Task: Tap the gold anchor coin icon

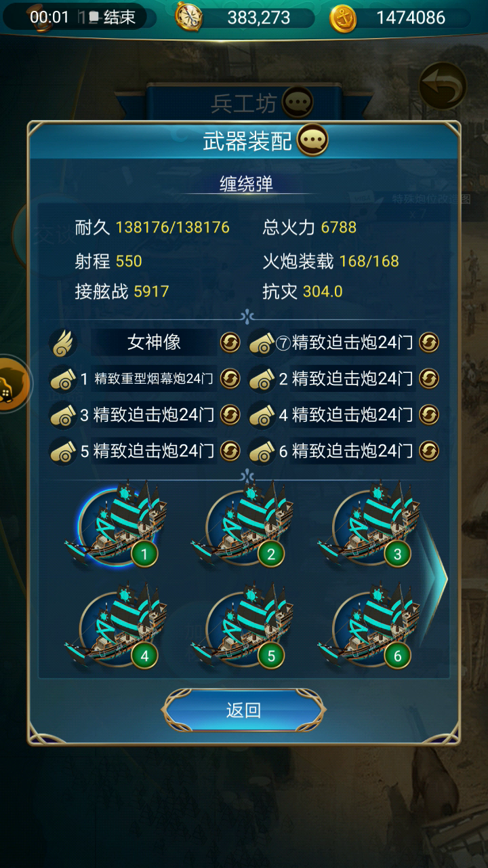Action: 343,18
